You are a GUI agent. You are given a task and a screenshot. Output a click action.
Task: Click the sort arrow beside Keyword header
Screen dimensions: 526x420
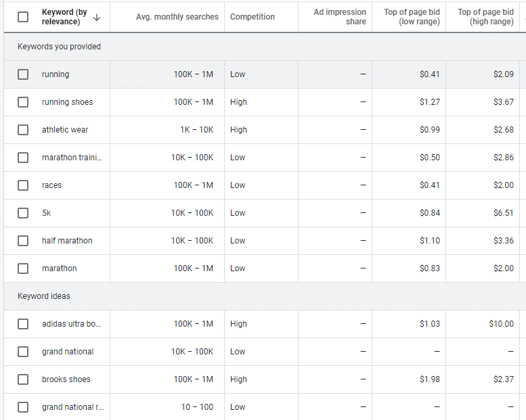(97, 18)
